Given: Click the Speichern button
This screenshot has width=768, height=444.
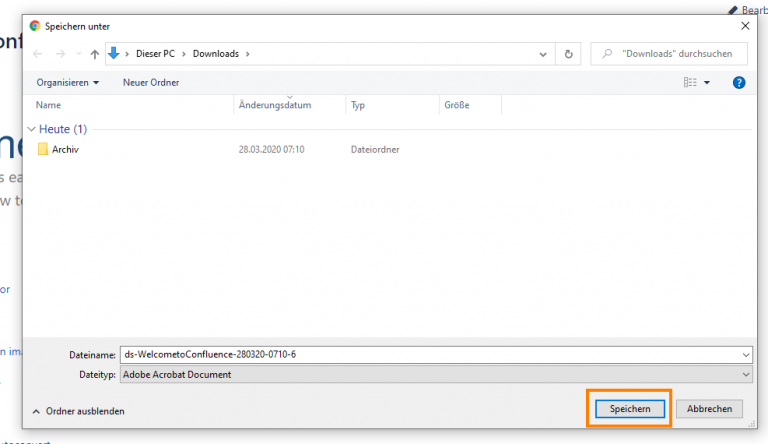Looking at the screenshot, I should tap(630, 409).
